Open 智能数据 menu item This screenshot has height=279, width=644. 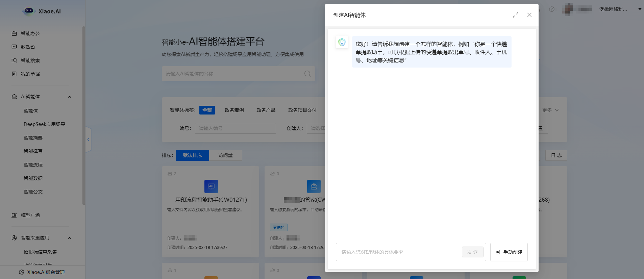(x=33, y=178)
